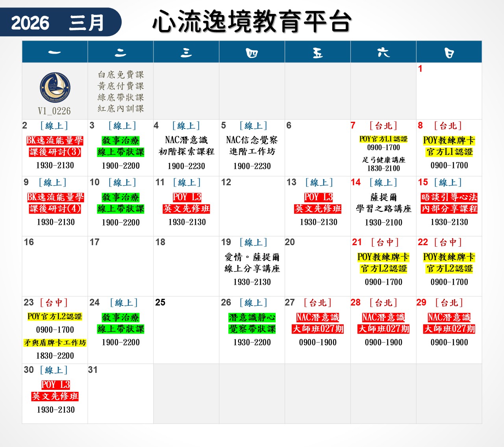Click the 心流逸境教育平台 title
The width and height of the screenshot is (504, 447).
(x=252, y=22)
